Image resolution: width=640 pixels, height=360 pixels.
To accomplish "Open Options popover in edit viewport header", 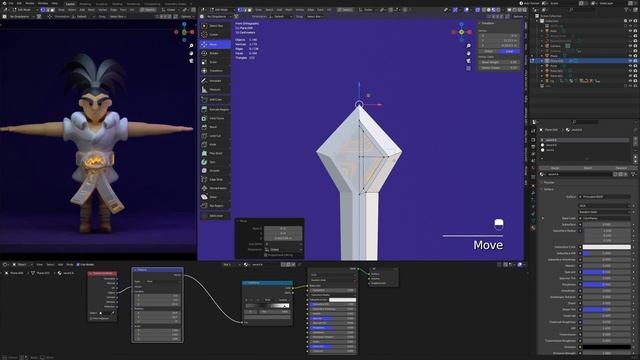I will 518,17.
